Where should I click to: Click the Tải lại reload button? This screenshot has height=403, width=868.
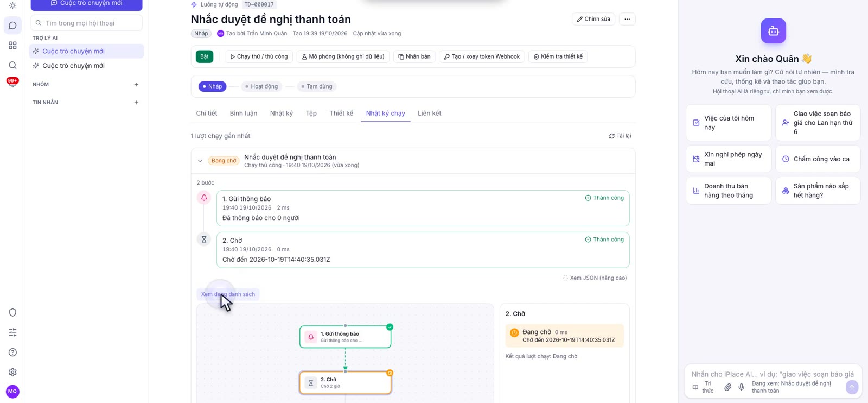620,136
